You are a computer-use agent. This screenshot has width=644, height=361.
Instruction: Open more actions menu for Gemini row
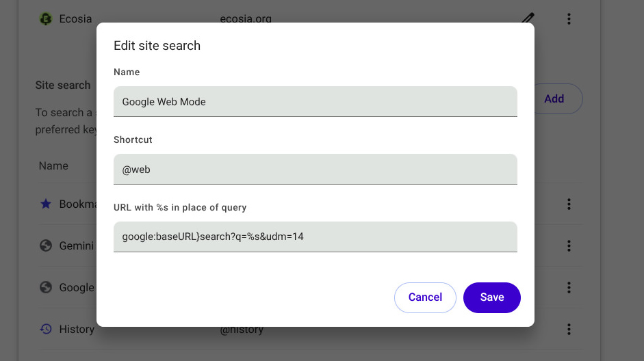[x=569, y=245]
